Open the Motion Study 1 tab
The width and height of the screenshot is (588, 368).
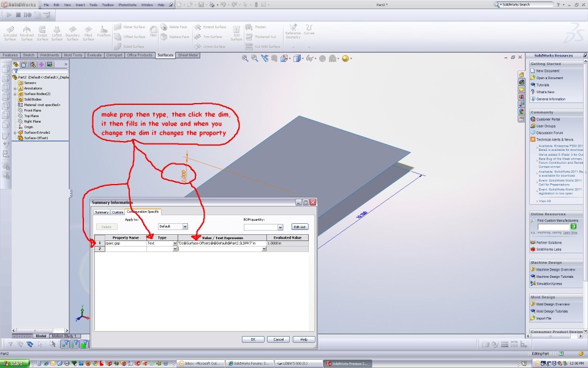64,336
